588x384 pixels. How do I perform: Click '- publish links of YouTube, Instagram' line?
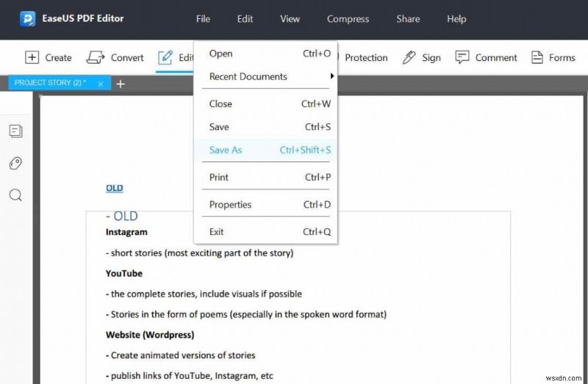click(190, 375)
